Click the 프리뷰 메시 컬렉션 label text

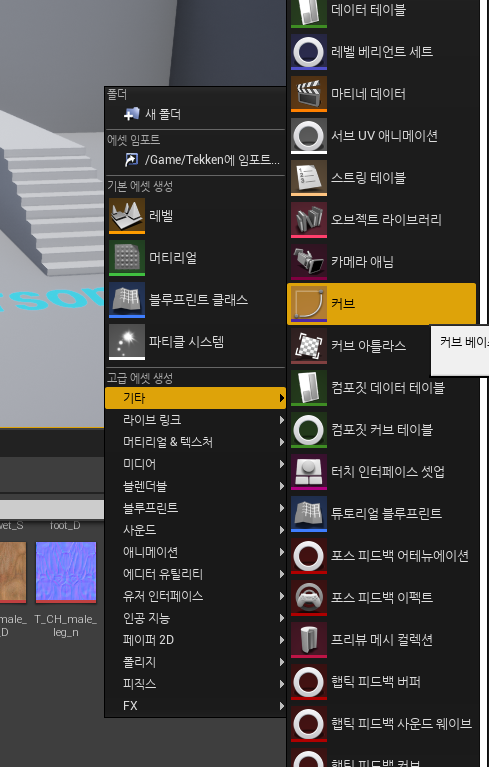[x=382, y=640]
